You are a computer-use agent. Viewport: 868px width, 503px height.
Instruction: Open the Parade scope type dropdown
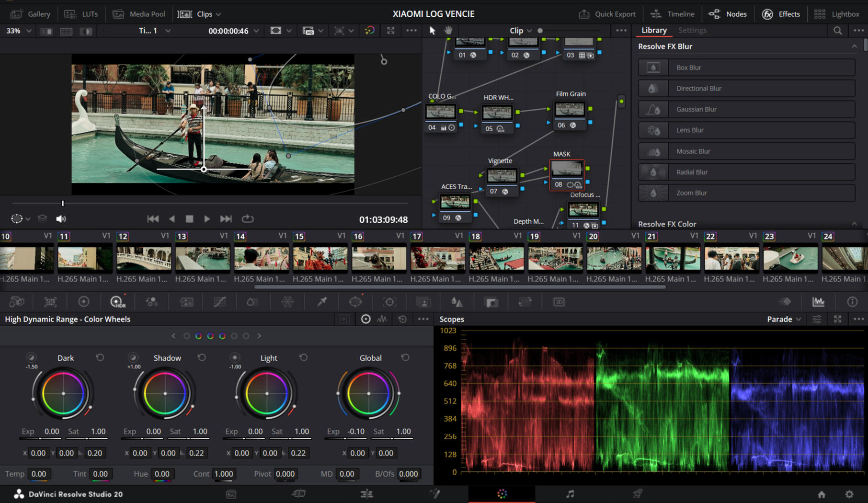pos(784,319)
